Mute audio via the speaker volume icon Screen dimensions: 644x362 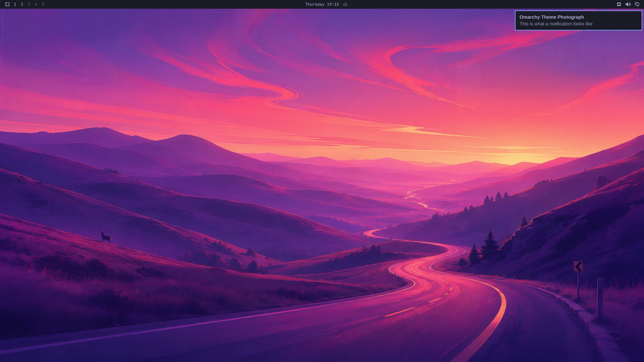click(x=628, y=4)
